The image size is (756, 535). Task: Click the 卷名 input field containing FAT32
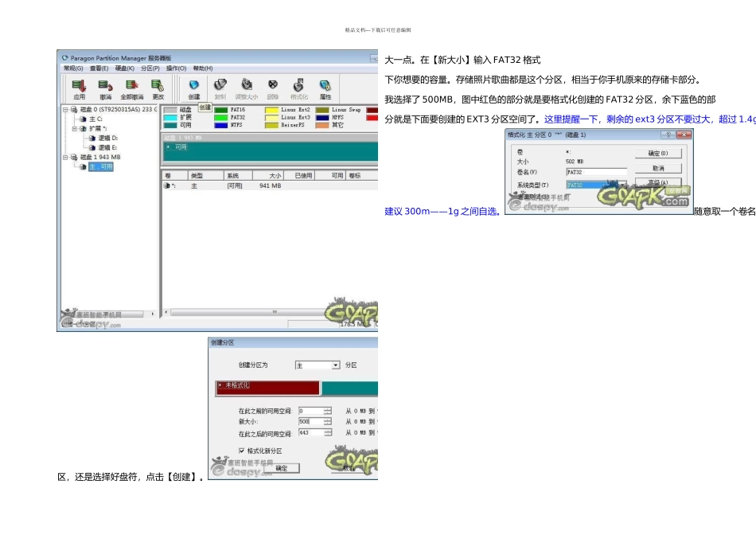pyautogui.click(x=596, y=172)
